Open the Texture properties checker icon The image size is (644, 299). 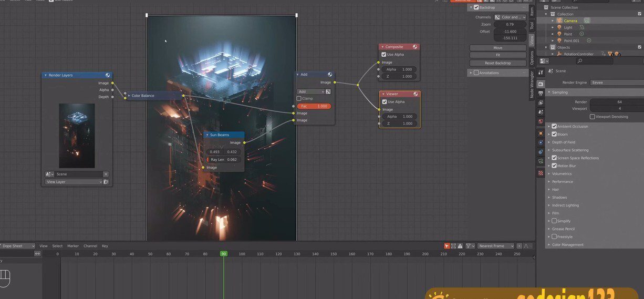(x=541, y=173)
